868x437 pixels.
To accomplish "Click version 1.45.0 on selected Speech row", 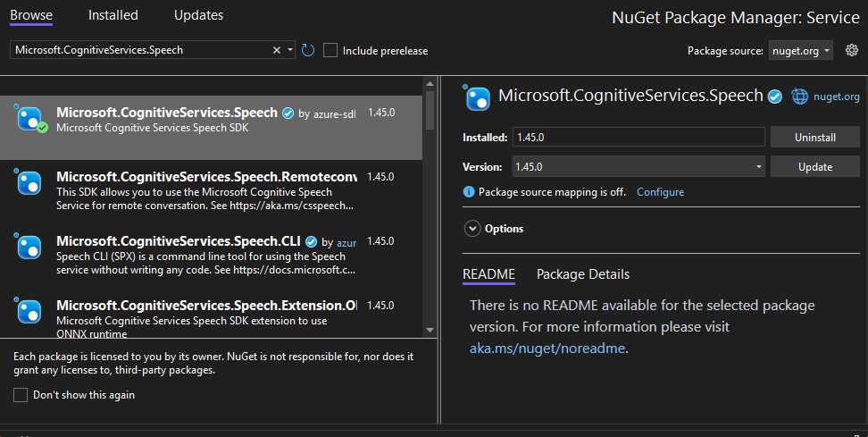I will pos(380,113).
